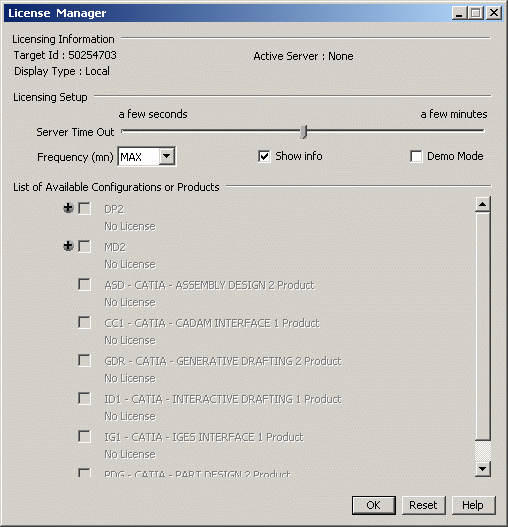Check the DP2 license checkbox
Viewport: 508px width, 527px height.
[x=84, y=208]
